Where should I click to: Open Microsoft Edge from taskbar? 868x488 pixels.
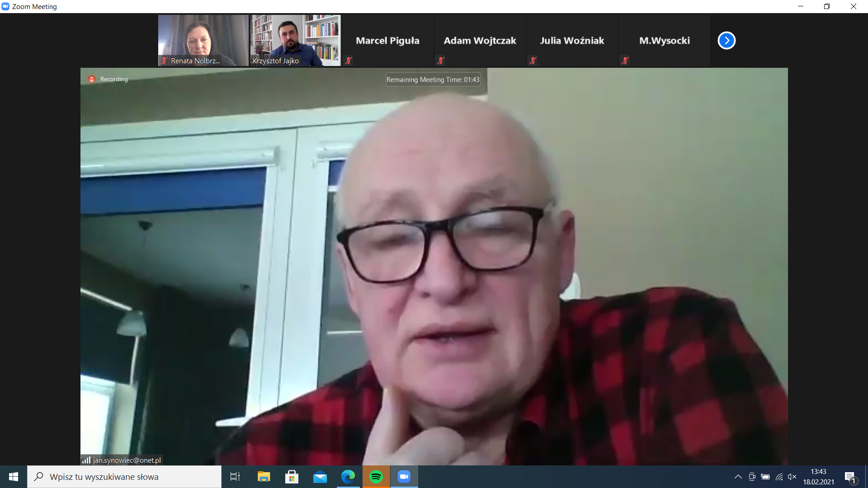point(348,477)
